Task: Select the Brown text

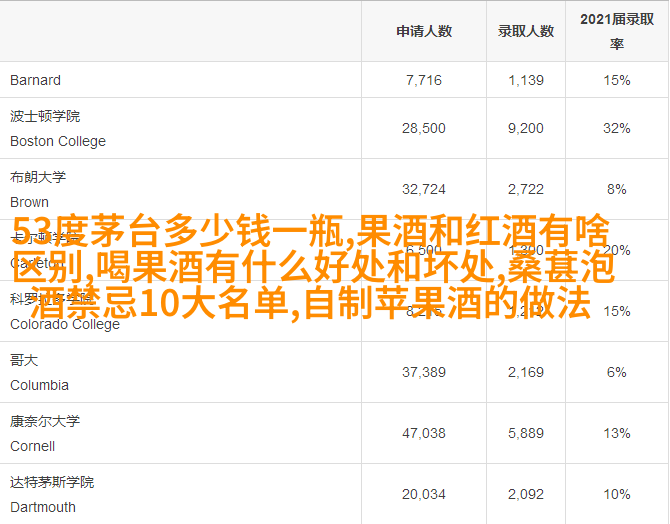Action: point(29,202)
